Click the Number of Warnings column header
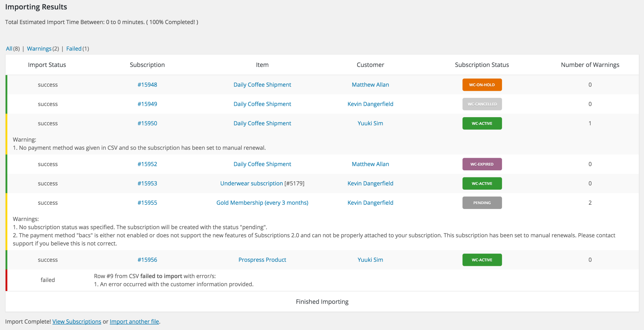This screenshot has width=644, height=330. point(590,65)
